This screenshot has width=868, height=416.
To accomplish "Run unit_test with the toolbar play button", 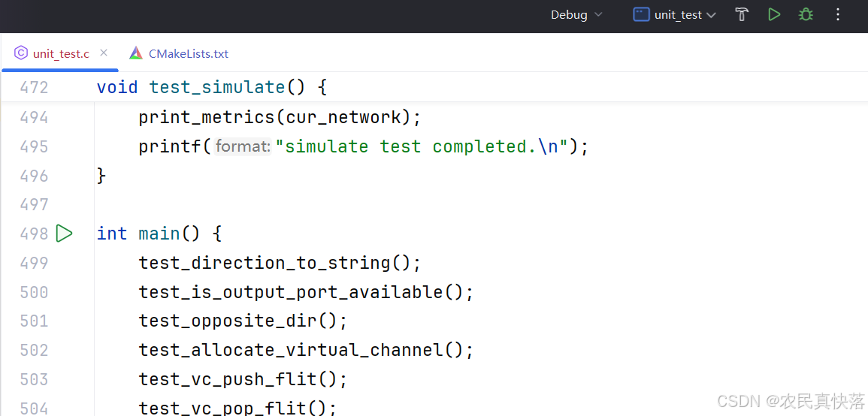I will [774, 15].
